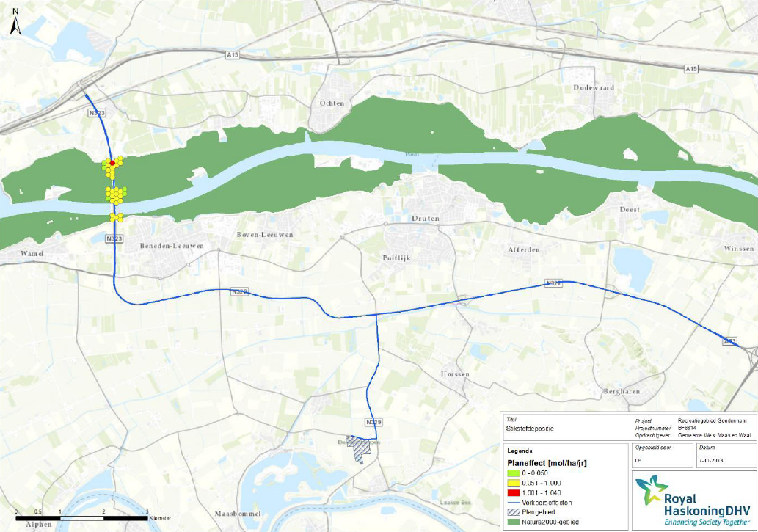This screenshot has height=532, width=758.
Task: Click the Maasbommel town label
Action: click(238, 514)
